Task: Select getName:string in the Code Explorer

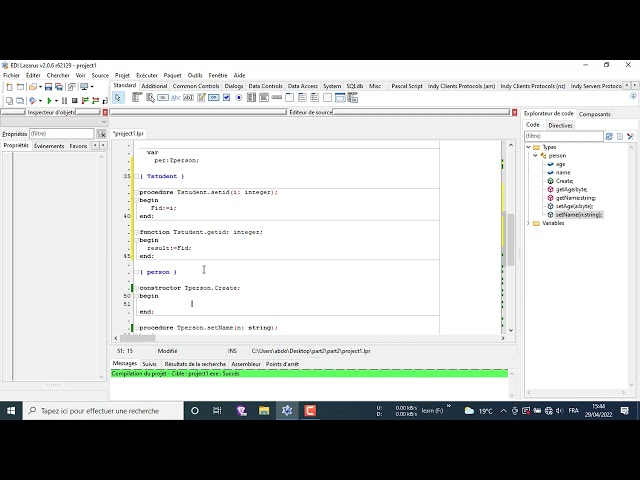Action: point(576,198)
